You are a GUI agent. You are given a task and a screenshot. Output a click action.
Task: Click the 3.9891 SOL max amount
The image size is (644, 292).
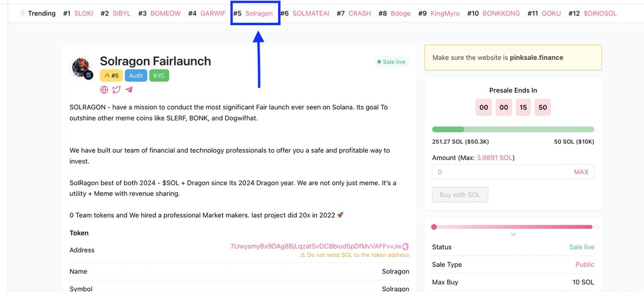(495, 158)
